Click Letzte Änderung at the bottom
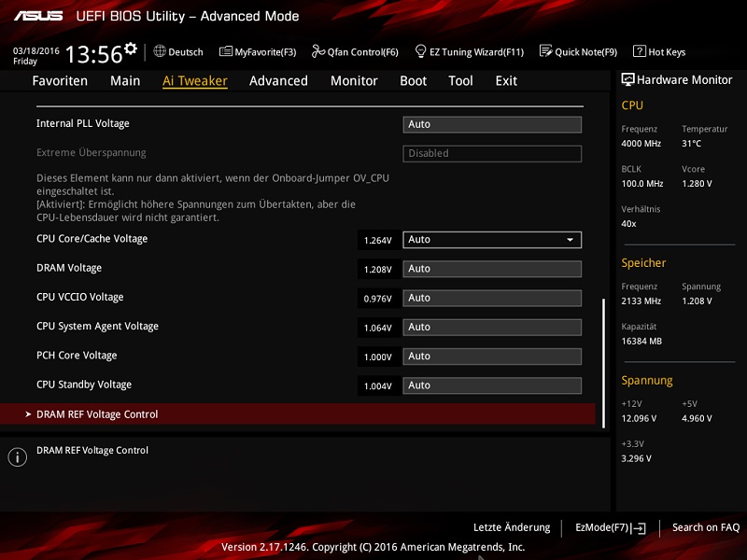Screen dimensions: 747x560 512,527
